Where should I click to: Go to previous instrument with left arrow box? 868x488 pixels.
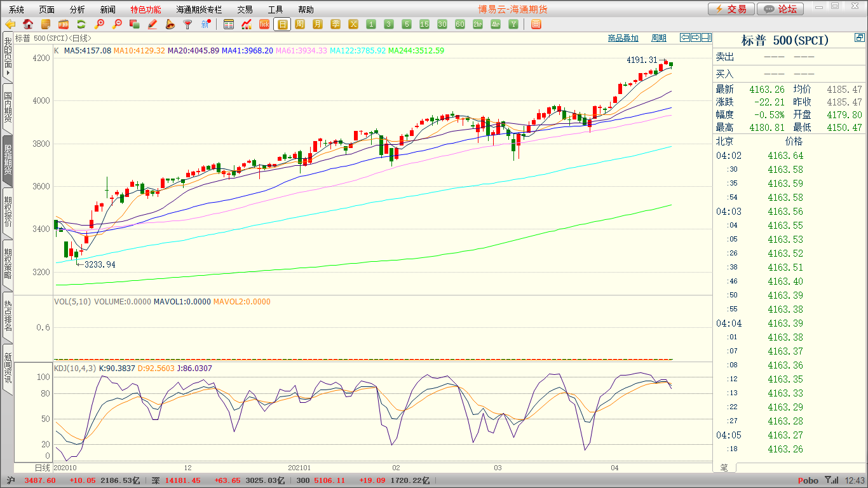tap(685, 37)
